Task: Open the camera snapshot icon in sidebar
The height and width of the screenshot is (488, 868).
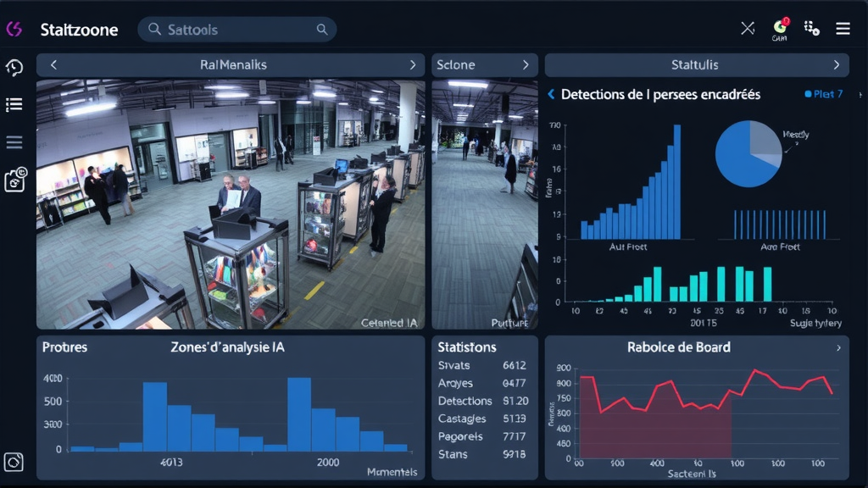Action: click(x=15, y=180)
